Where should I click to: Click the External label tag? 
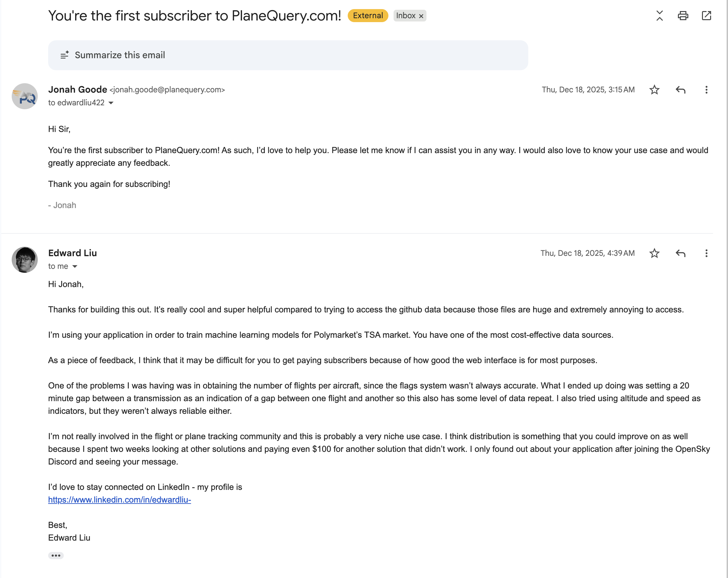[x=368, y=16]
